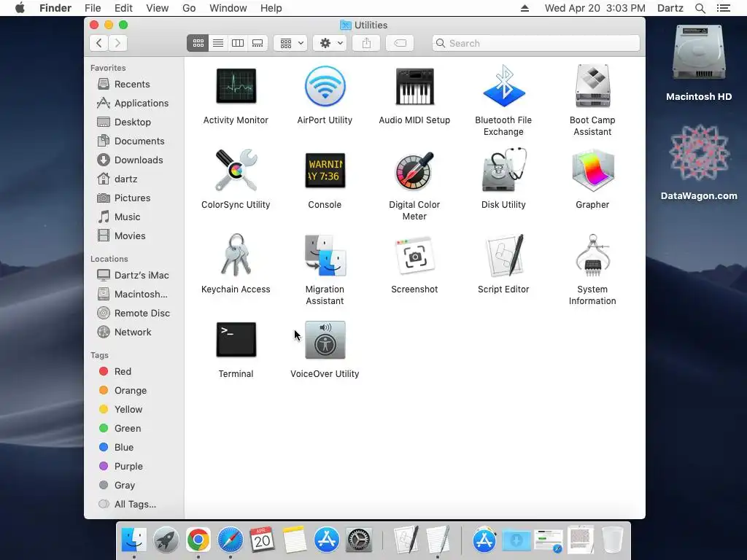Open the View menu
The image size is (747, 560).
[x=158, y=8]
